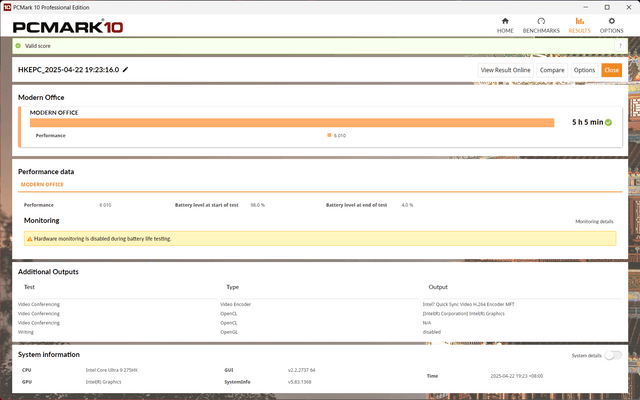Click the Type column header
The height and width of the screenshot is (400, 640).
coord(232,287)
